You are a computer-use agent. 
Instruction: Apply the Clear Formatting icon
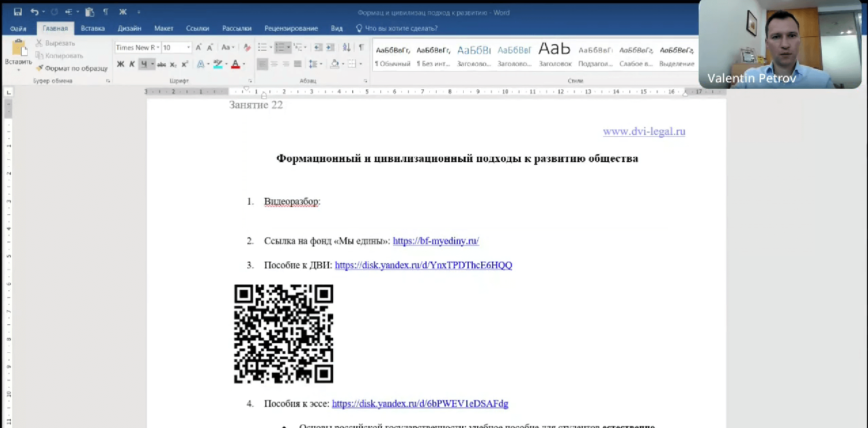pyautogui.click(x=246, y=47)
